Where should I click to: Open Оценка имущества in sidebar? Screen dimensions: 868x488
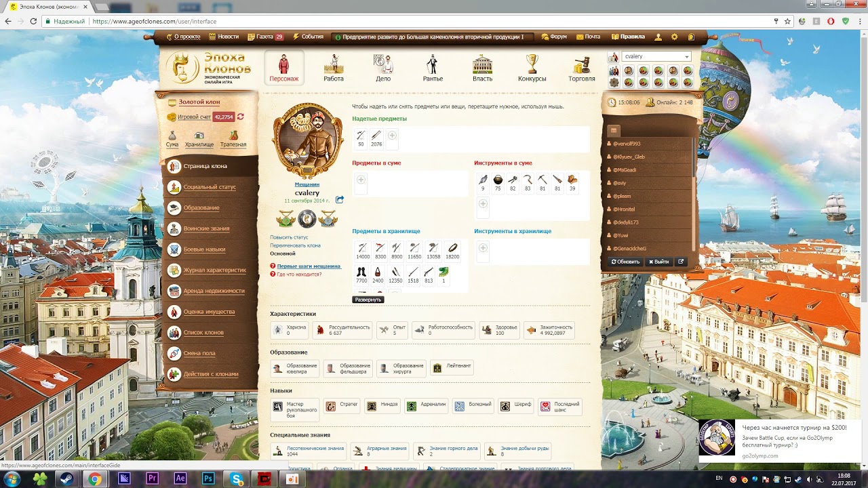coord(210,312)
